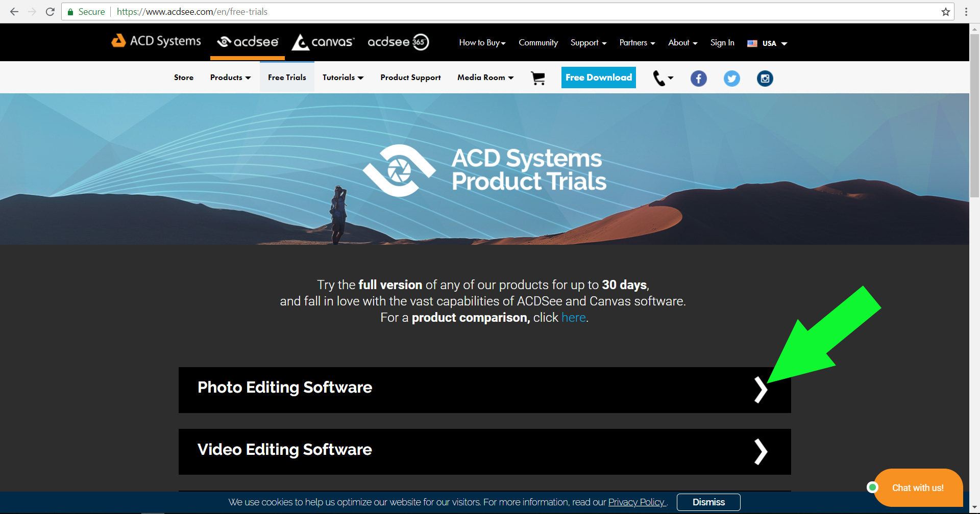Expand the Tutorials menu
The height and width of the screenshot is (514, 980).
coord(343,78)
